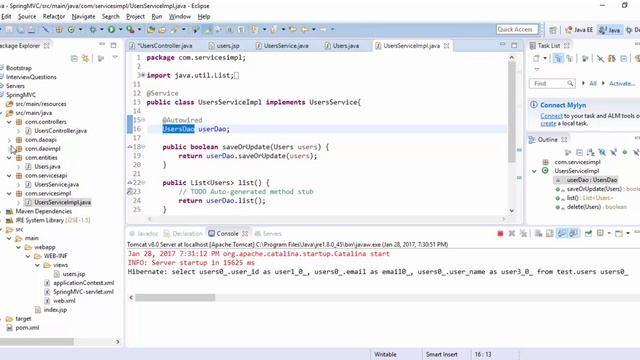Collapse the webapp folder

(18, 247)
